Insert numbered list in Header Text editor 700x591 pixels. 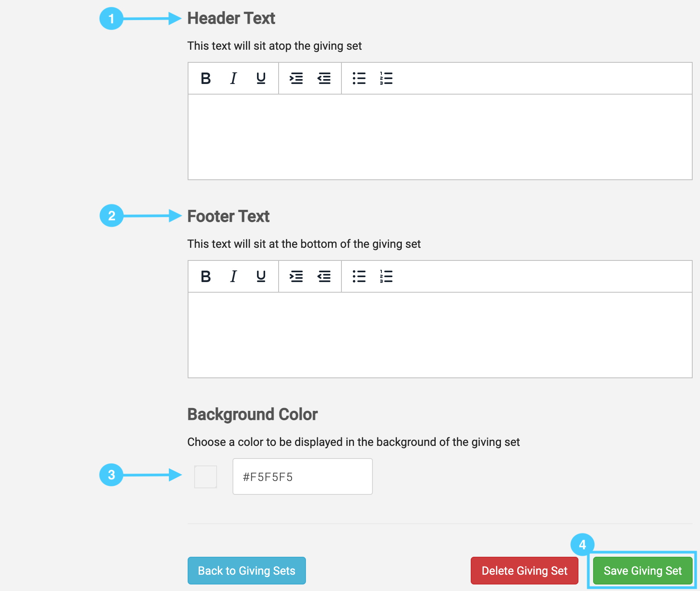pos(386,78)
